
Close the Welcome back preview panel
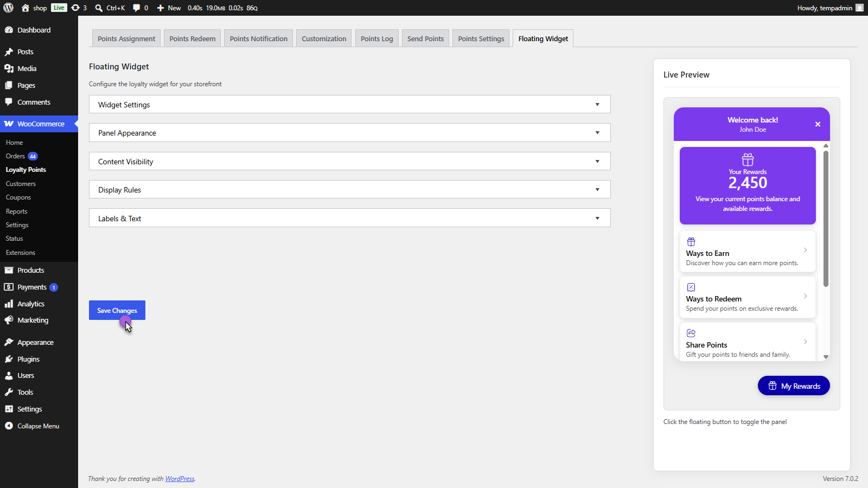tap(818, 124)
